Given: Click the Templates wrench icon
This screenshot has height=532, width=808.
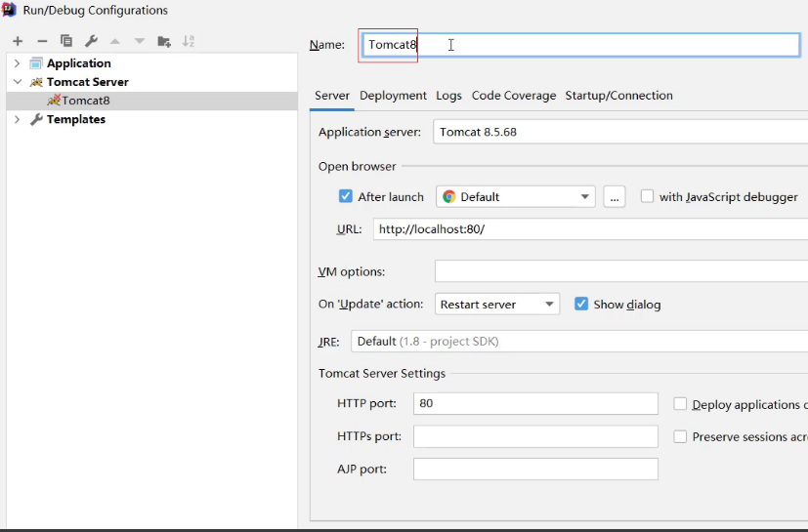Looking at the screenshot, I should [x=36, y=119].
